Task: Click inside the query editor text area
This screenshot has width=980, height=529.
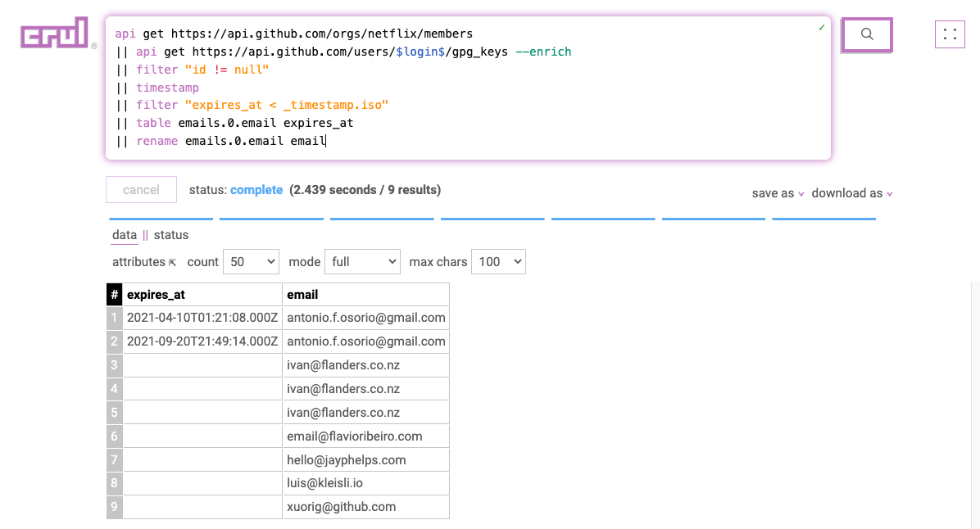Action: 468,88
